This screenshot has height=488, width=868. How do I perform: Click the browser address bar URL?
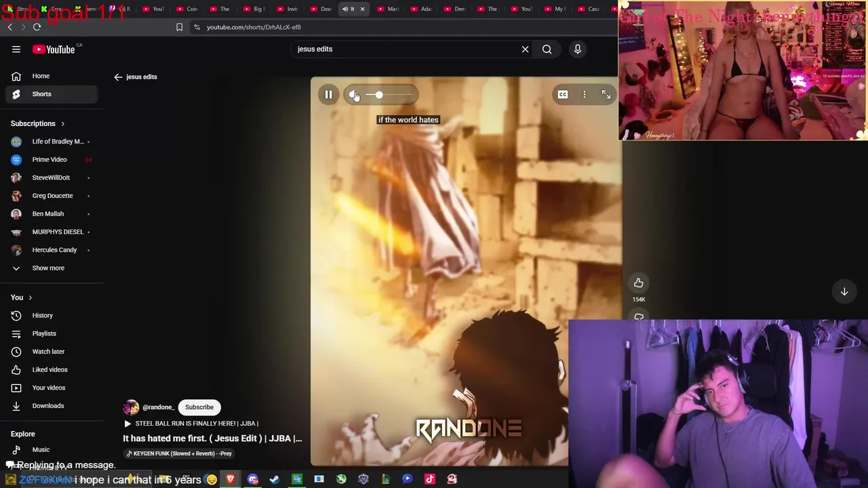[254, 27]
